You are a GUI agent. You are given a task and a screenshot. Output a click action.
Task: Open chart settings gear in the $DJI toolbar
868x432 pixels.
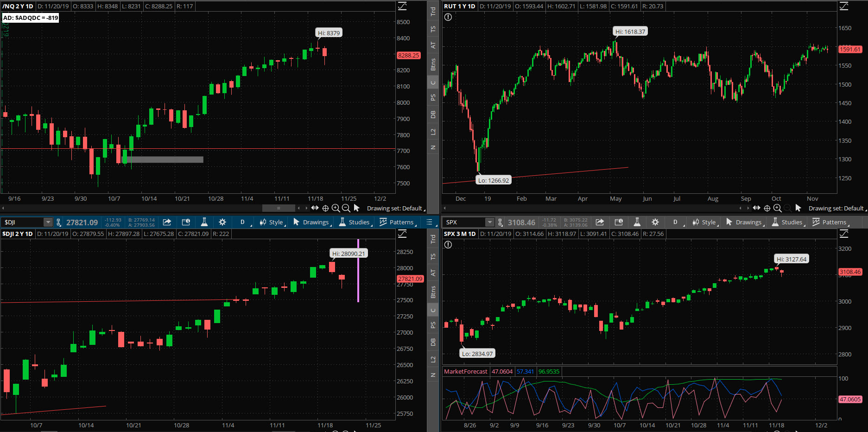[222, 222]
